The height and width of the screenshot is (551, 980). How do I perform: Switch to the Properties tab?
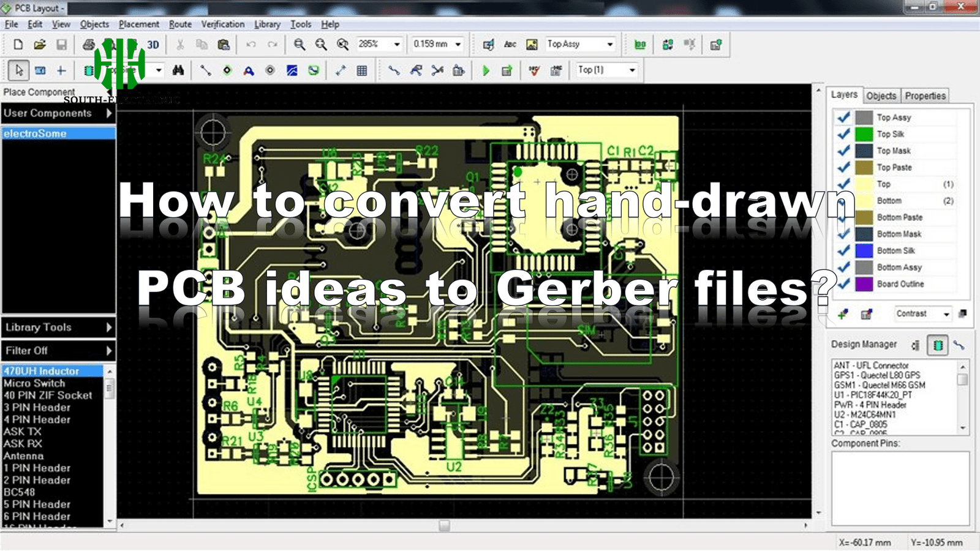tap(925, 96)
